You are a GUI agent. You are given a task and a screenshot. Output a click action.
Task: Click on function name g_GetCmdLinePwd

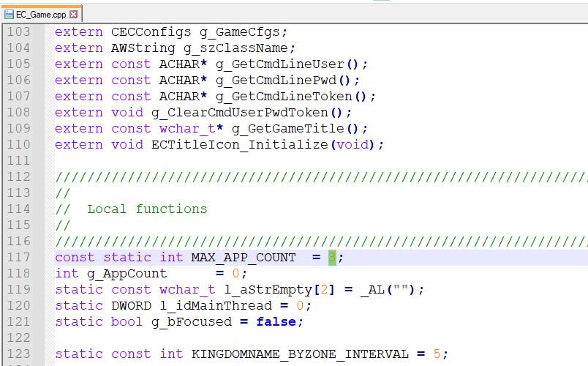(x=276, y=81)
